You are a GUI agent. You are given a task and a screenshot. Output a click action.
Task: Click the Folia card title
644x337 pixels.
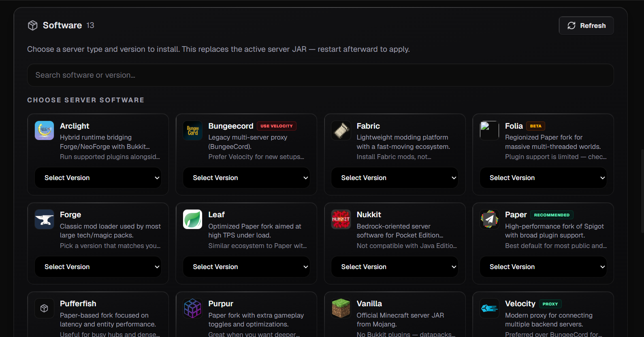click(x=514, y=126)
